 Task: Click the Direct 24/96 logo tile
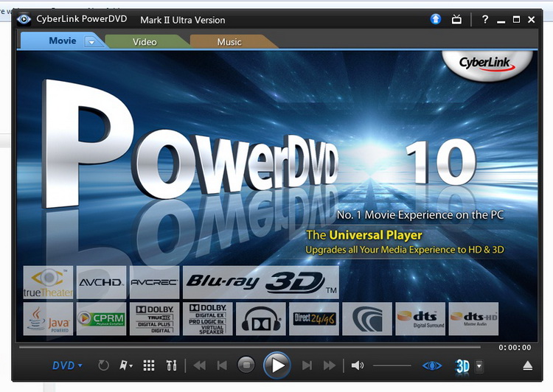[314, 318]
